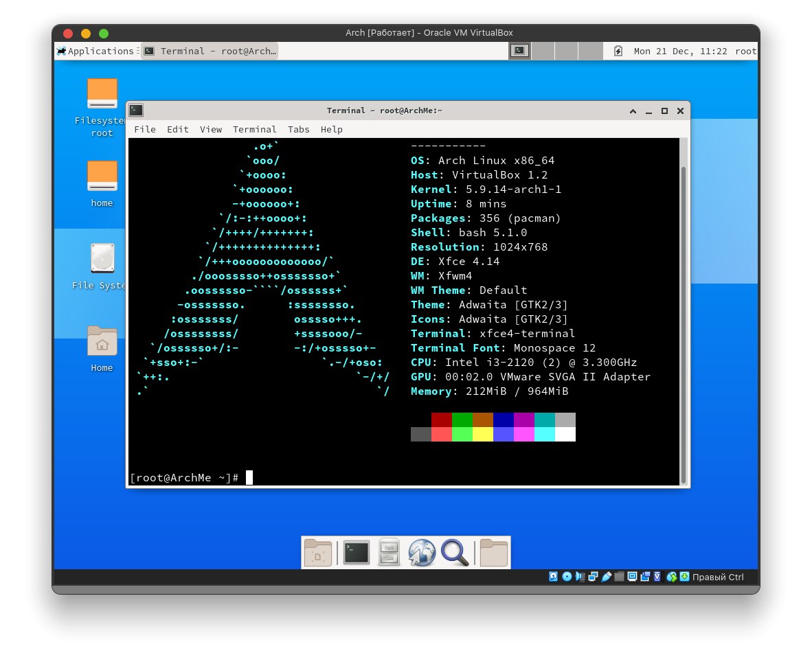The height and width of the screenshot is (653, 812).
Task: Open the Applications menu in the Xfce panel
Action: tap(96, 51)
